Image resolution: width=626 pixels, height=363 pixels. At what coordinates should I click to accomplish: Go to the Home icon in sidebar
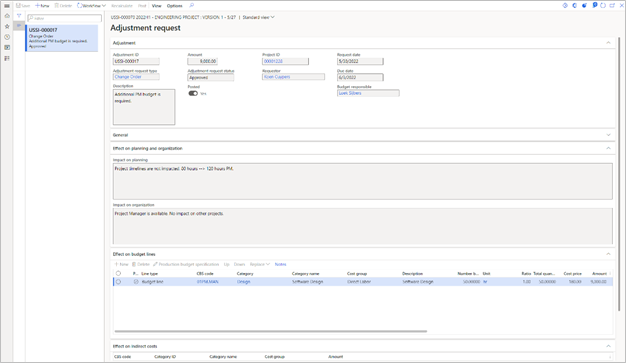click(7, 16)
